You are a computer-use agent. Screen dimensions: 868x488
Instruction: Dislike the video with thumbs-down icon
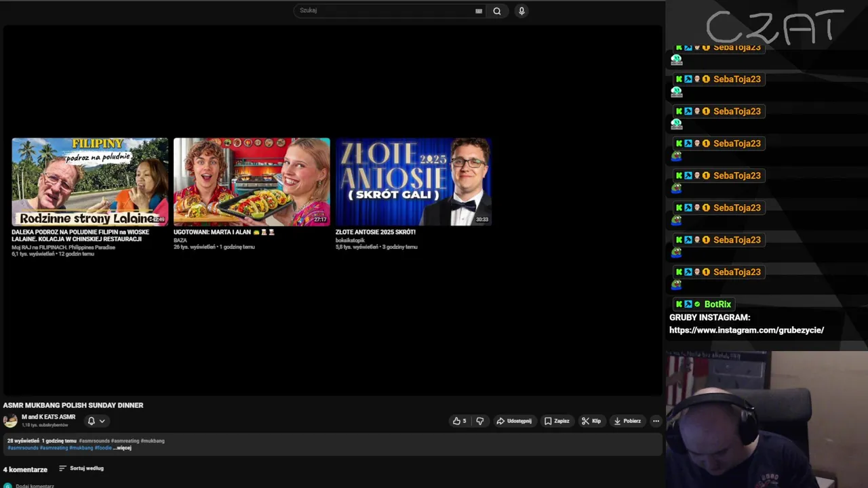(x=480, y=421)
